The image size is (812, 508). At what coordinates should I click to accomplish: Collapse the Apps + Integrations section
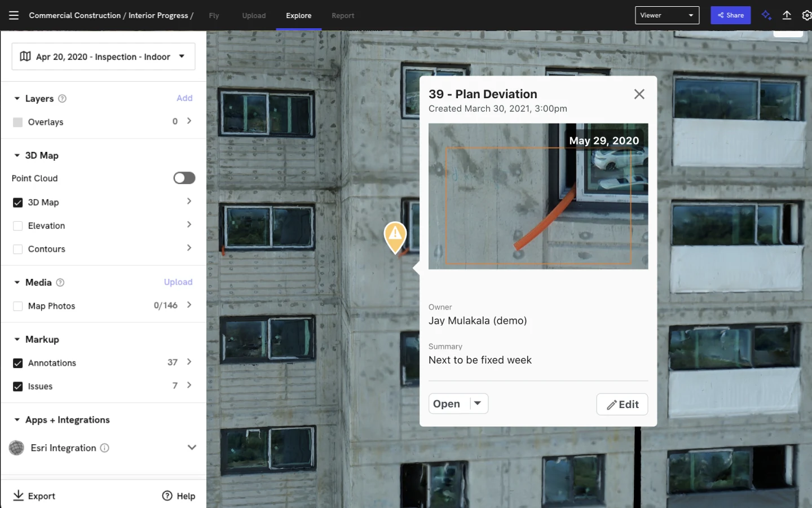pyautogui.click(x=17, y=420)
